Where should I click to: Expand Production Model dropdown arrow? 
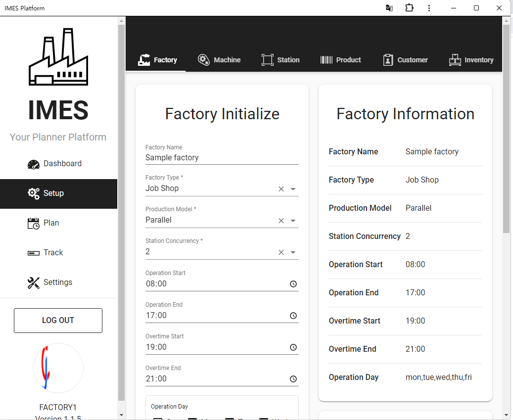[x=293, y=221]
